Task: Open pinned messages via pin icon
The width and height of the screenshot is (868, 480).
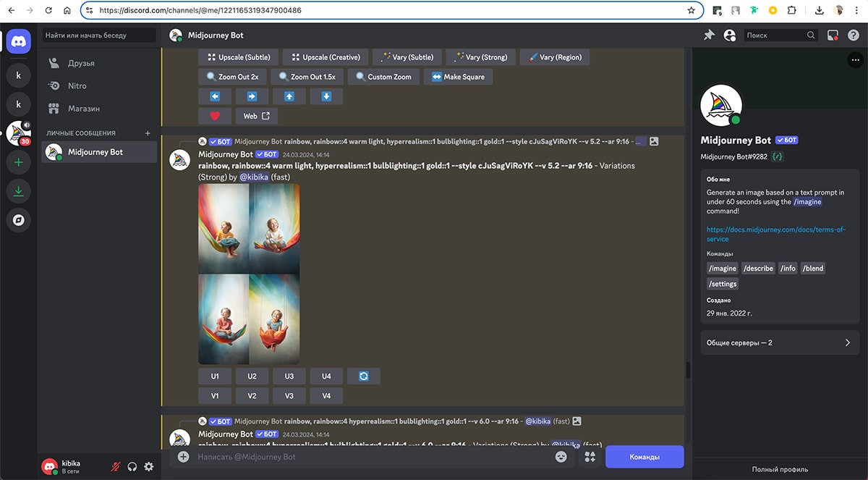Action: pos(709,35)
